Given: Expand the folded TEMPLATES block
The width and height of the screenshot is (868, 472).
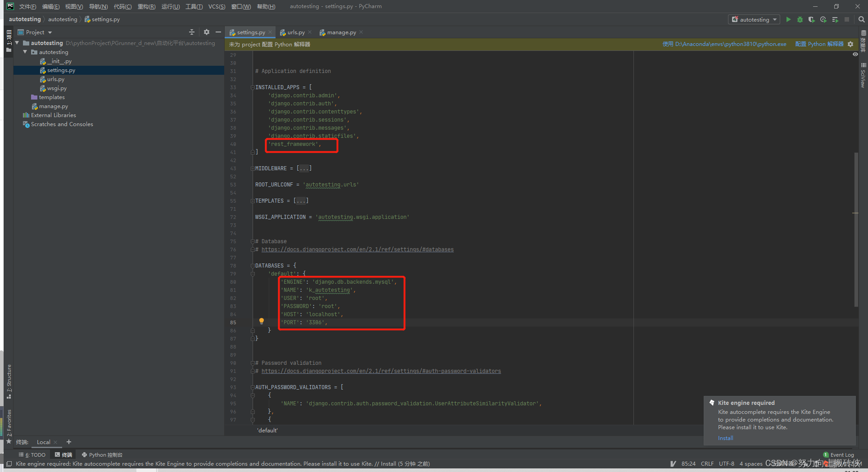Looking at the screenshot, I should point(253,201).
